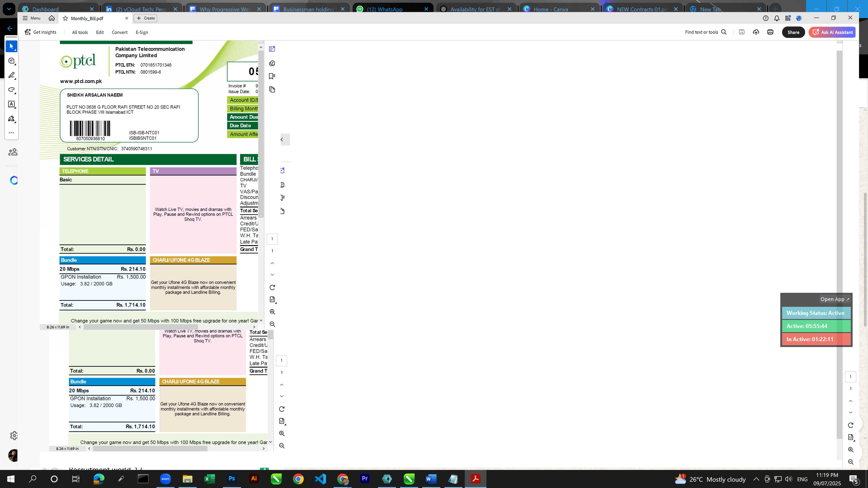
Task: Open Excel from the taskbar
Action: pyautogui.click(x=210, y=479)
